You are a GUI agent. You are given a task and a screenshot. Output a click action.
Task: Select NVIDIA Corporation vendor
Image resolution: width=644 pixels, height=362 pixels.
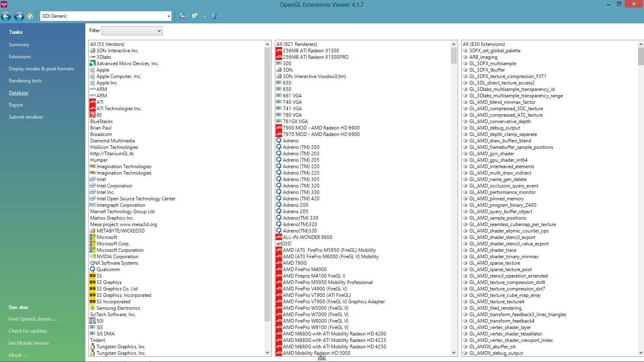coord(114,257)
